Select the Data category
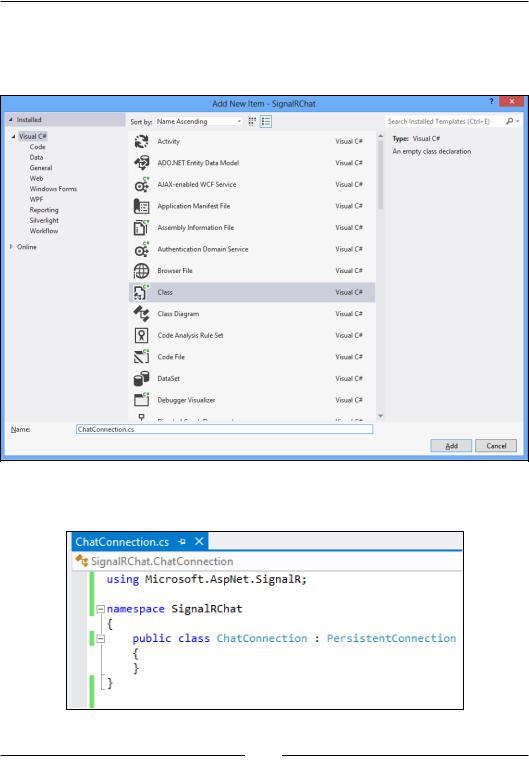The height and width of the screenshot is (761, 529). click(x=36, y=157)
